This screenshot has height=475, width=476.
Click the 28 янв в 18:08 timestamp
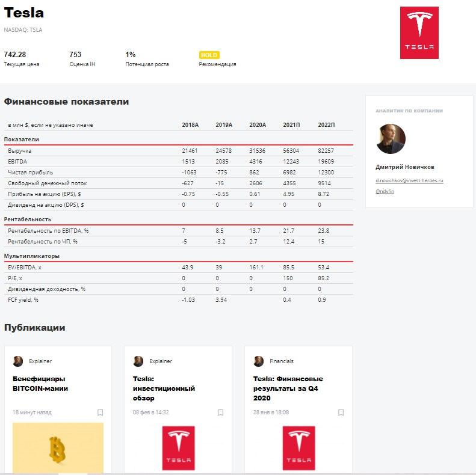pyautogui.click(x=271, y=412)
